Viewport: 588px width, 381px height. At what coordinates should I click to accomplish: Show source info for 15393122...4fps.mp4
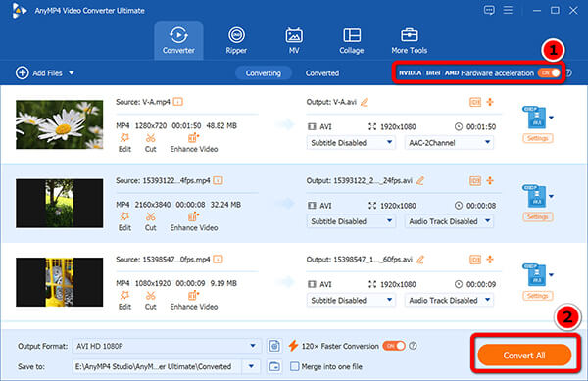pyautogui.click(x=218, y=180)
